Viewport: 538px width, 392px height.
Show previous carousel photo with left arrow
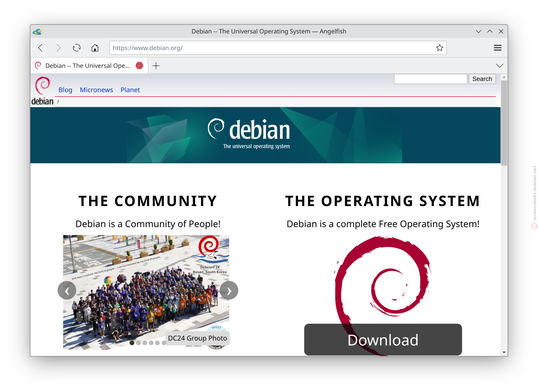(x=67, y=291)
